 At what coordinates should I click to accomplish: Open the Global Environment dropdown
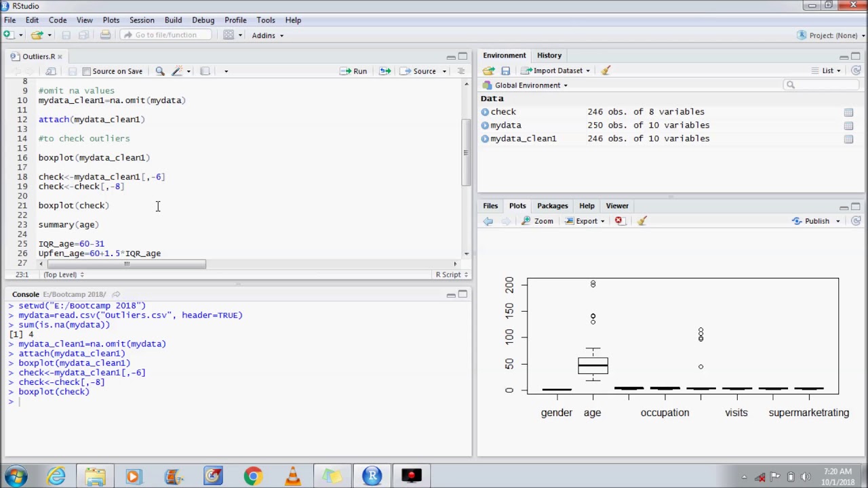(x=525, y=85)
